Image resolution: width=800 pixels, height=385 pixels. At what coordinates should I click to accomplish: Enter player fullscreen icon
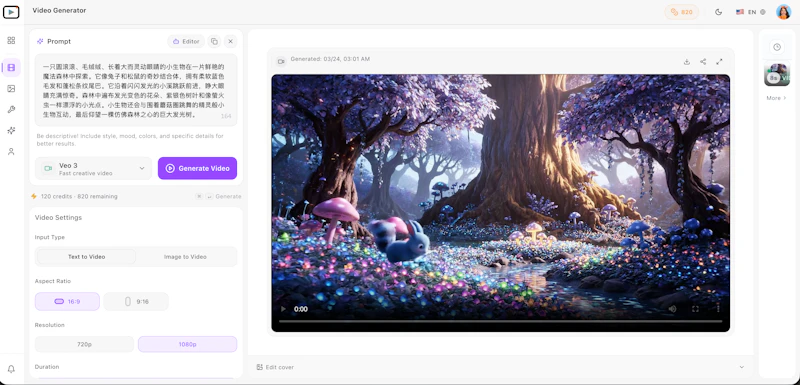[695, 309]
